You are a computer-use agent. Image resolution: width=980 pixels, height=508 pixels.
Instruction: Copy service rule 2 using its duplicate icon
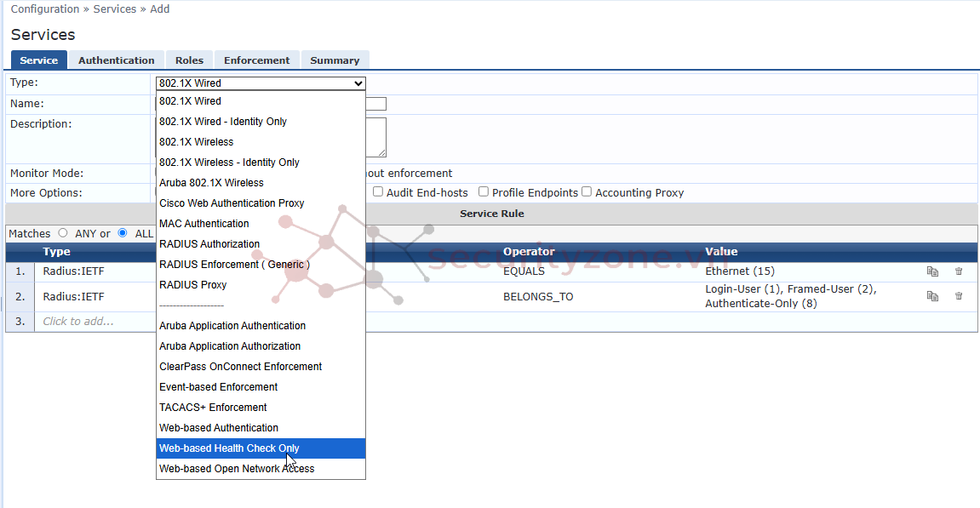932,296
